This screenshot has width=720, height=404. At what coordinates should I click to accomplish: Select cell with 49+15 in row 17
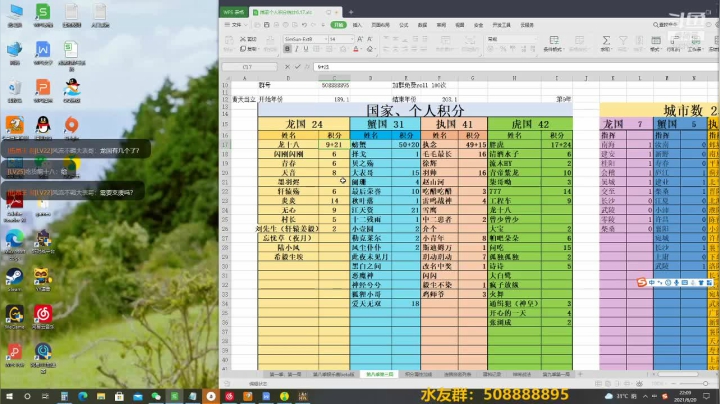pos(472,144)
